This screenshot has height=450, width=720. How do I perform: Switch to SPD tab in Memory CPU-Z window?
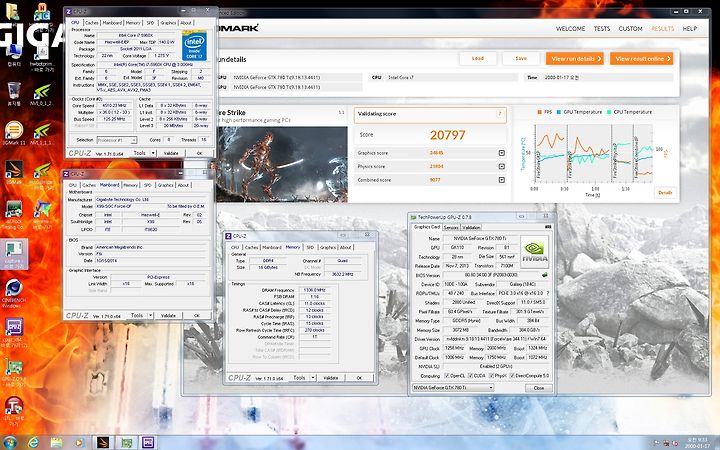310,247
